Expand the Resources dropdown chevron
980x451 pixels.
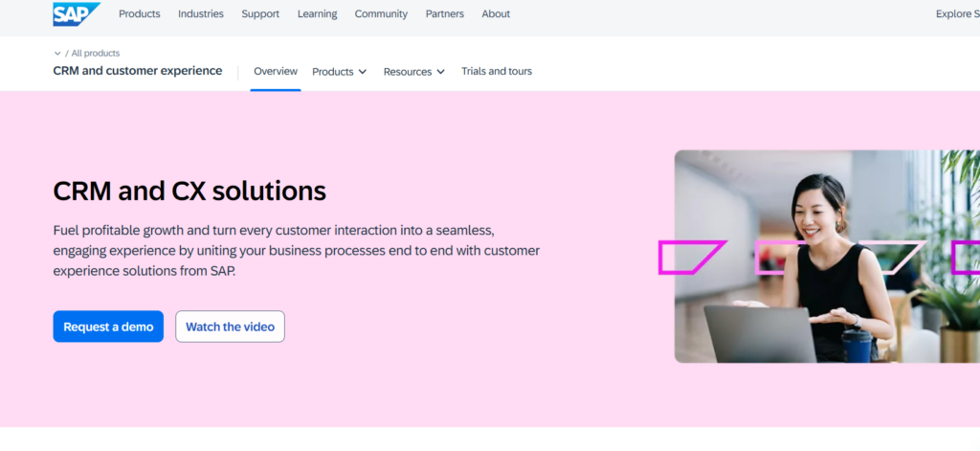coord(440,72)
